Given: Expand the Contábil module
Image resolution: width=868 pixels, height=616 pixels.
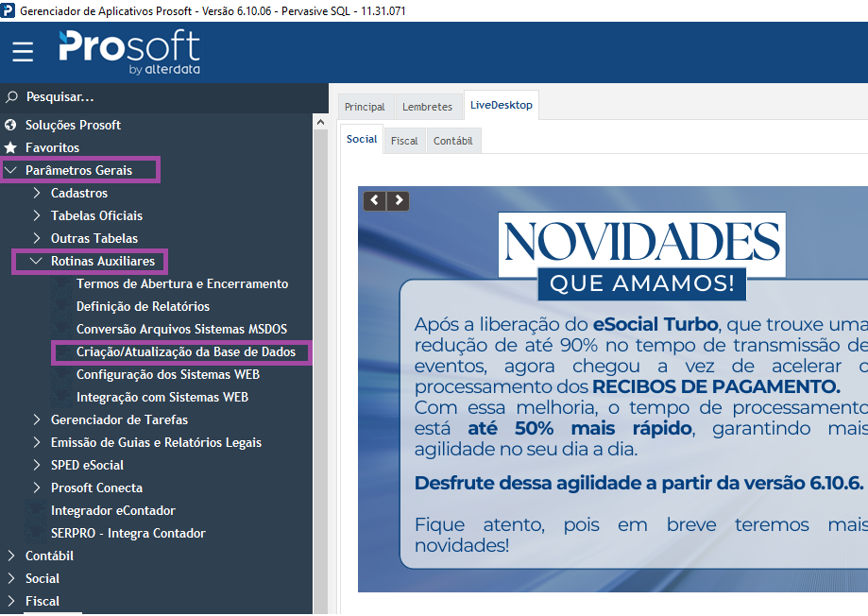Looking at the screenshot, I should tap(11, 556).
